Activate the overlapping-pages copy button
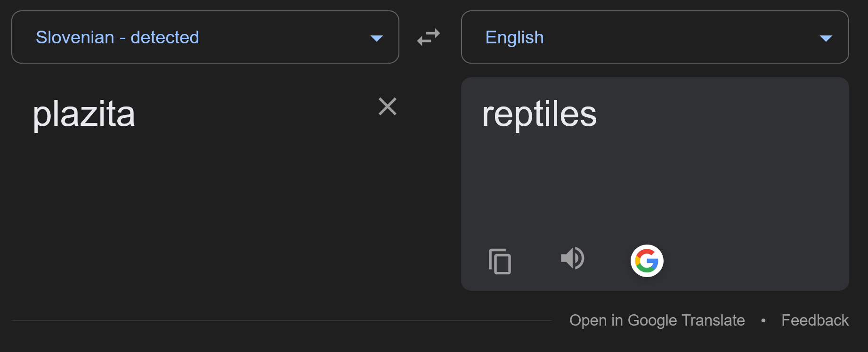Viewport: 868px width, 352px height. (500, 261)
